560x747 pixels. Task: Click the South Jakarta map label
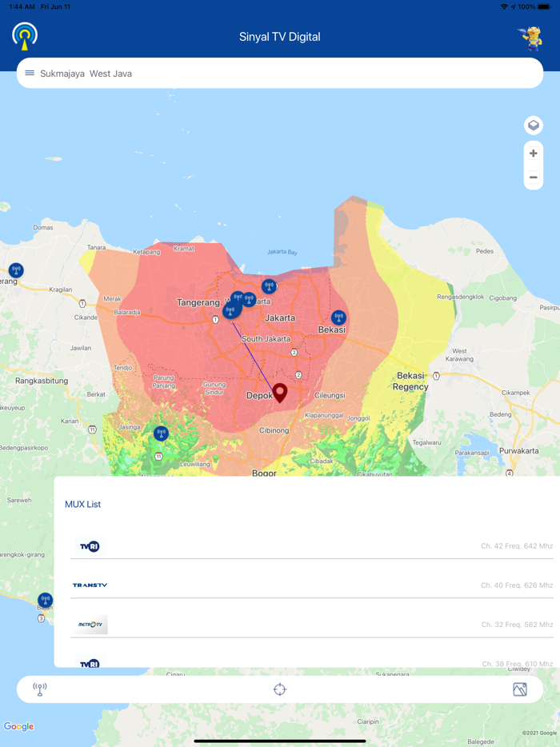[x=266, y=339]
